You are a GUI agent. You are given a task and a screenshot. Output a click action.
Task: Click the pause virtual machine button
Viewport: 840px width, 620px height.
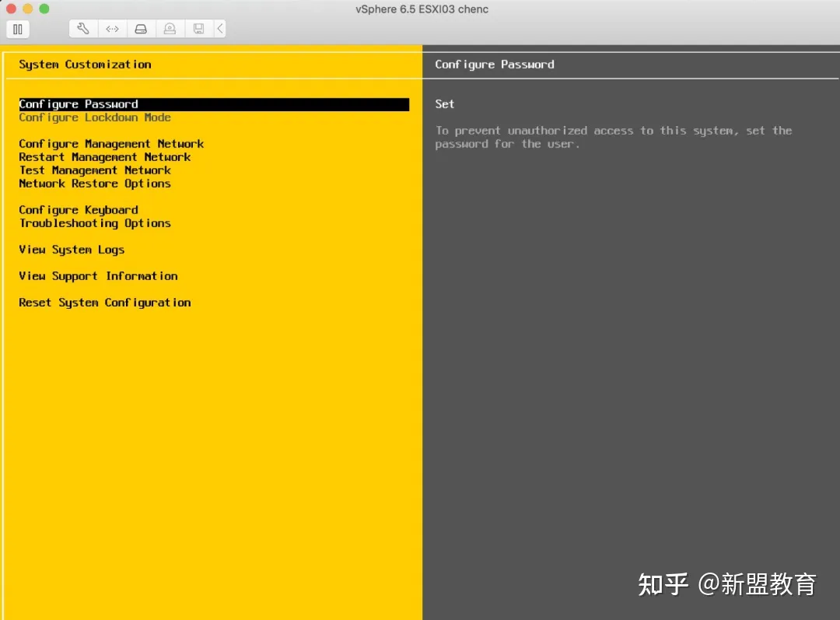17,30
